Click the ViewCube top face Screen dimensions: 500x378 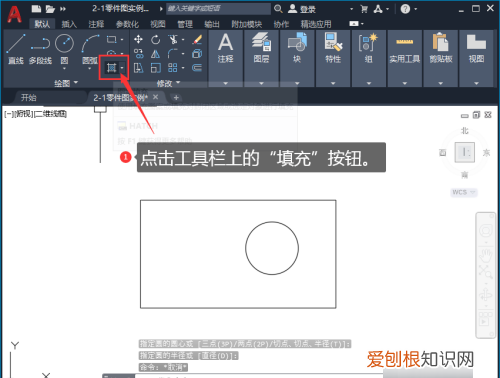tap(465, 152)
